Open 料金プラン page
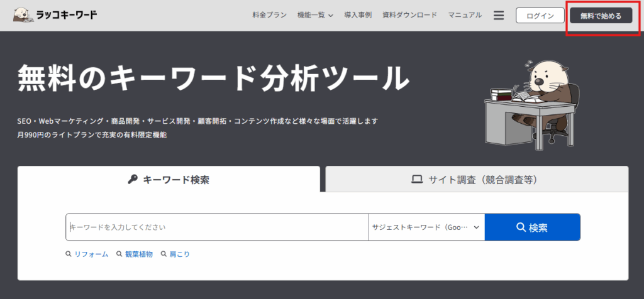This screenshot has width=644, height=299. [x=269, y=15]
